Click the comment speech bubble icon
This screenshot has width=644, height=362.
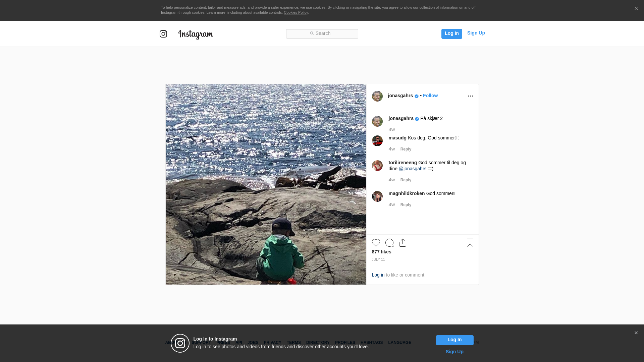coord(389,243)
